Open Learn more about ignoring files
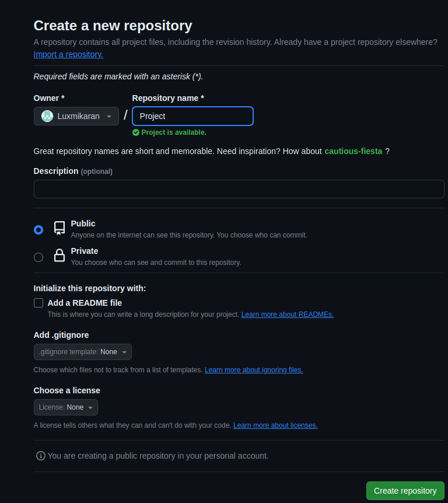Image resolution: width=448 pixels, height=503 pixels. pos(253,369)
